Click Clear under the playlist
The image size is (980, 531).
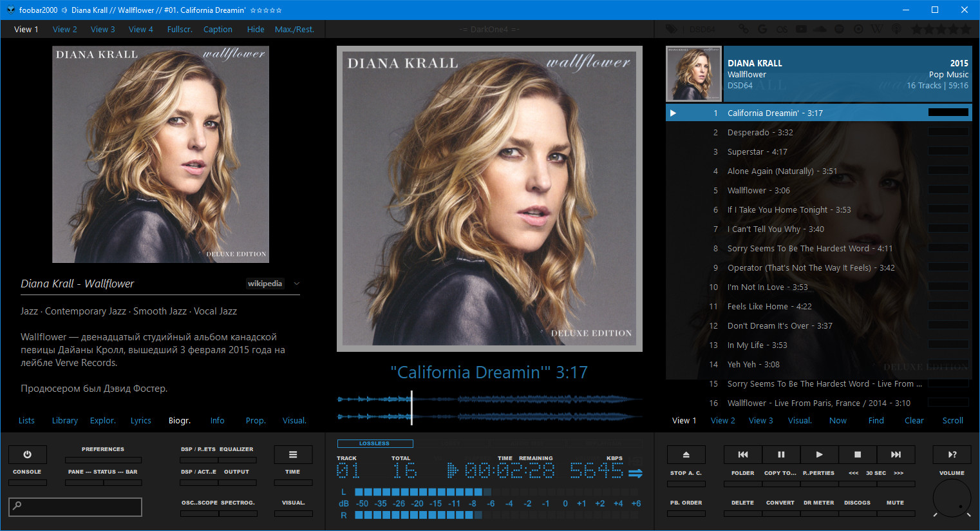pyautogui.click(x=914, y=421)
